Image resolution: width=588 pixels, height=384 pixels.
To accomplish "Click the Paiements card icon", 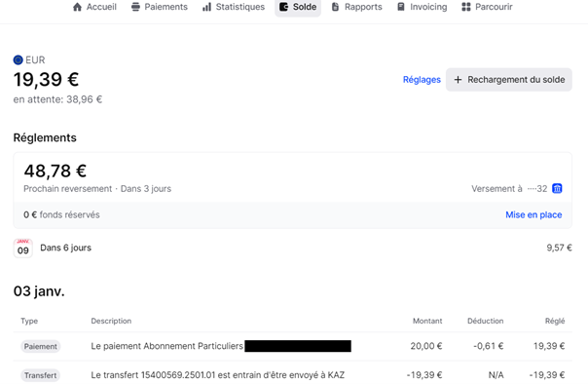I will pos(135,7).
